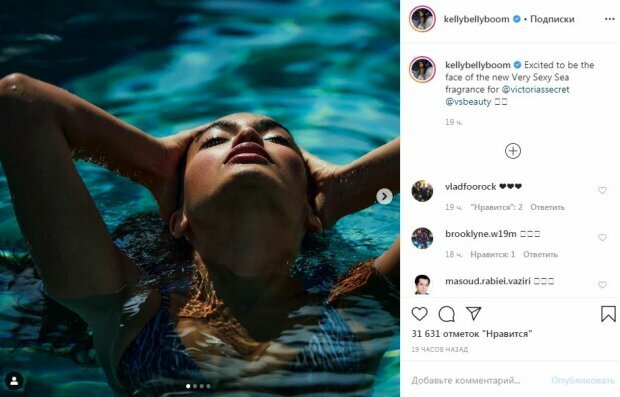
Task: Like the post with heart icon
Action: [420, 314]
